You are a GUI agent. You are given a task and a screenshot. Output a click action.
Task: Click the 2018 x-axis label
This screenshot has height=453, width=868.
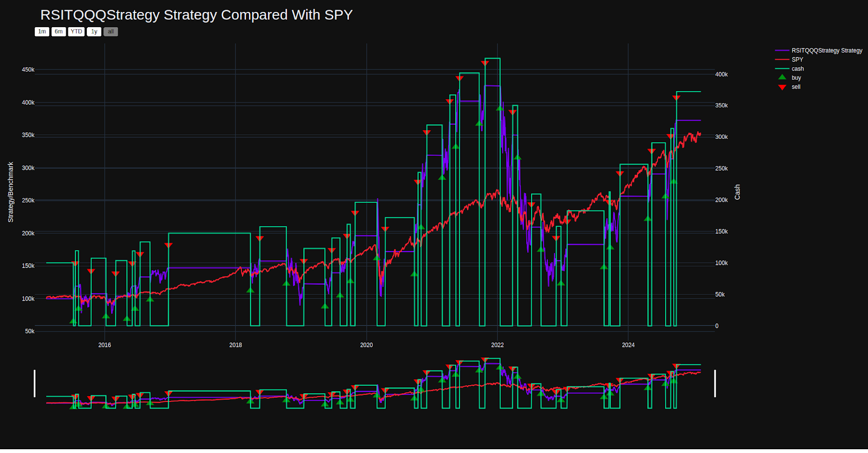tap(235, 345)
